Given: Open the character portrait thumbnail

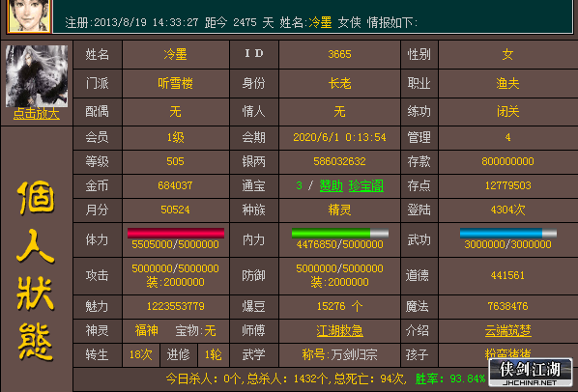Looking at the screenshot, I should click(37, 76).
